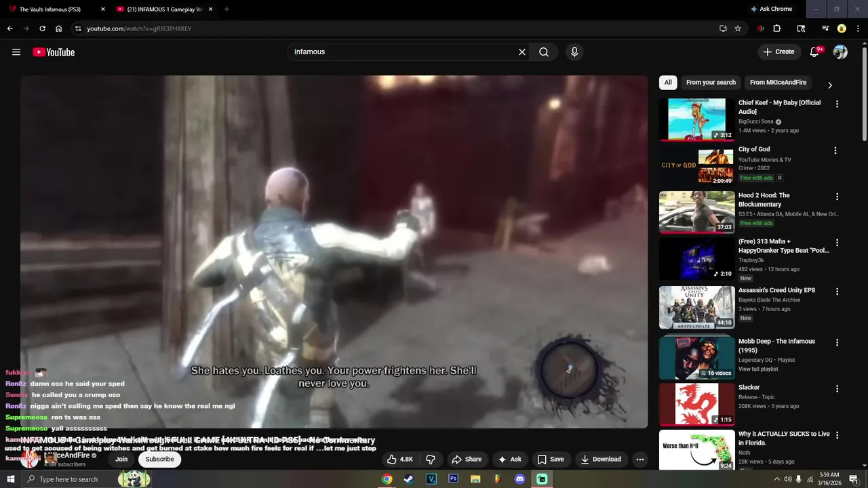This screenshot has width=868, height=488.
Task: Select the 'All' filter chip
Action: pyautogui.click(x=668, y=83)
